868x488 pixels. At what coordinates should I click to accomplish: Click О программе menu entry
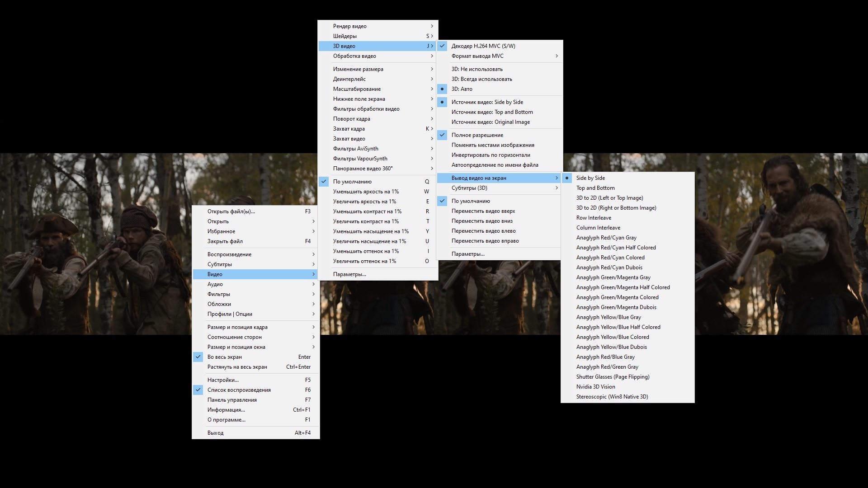(x=226, y=419)
